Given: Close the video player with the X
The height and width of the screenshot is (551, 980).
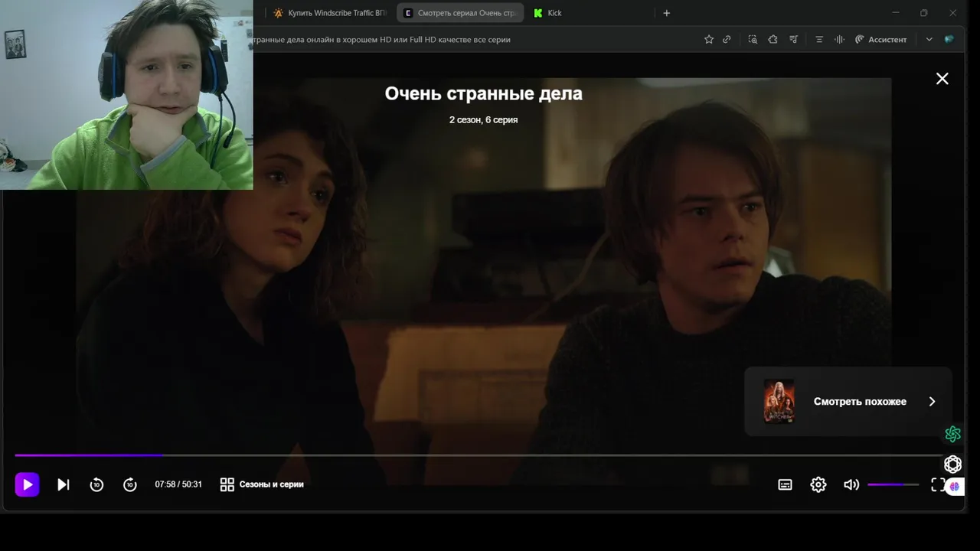Looking at the screenshot, I should pos(942,79).
